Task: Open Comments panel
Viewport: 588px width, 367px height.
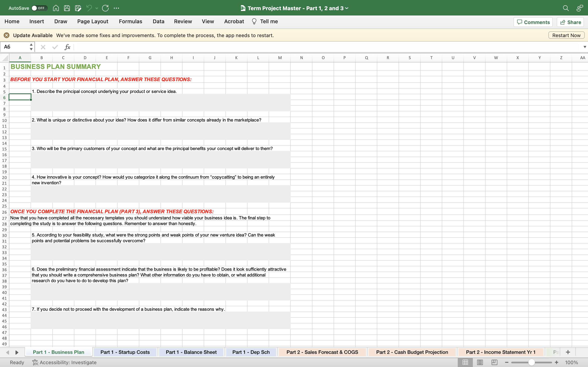Action: [533, 22]
